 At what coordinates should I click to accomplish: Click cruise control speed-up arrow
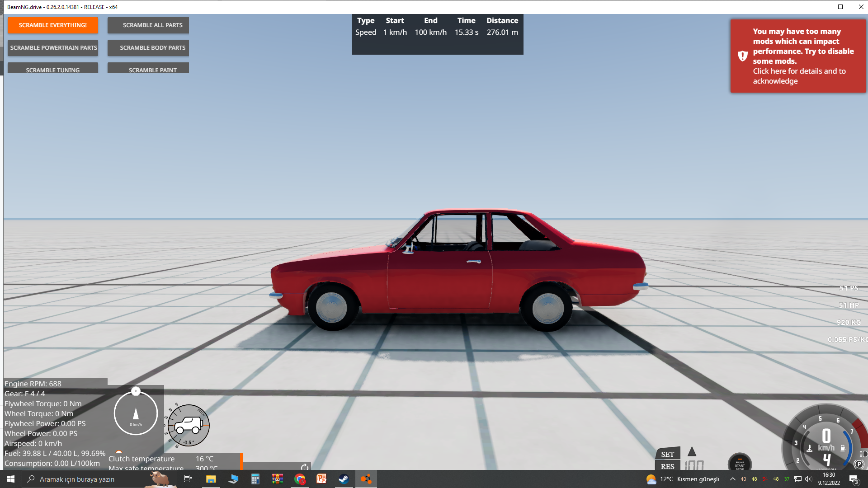coord(692,451)
